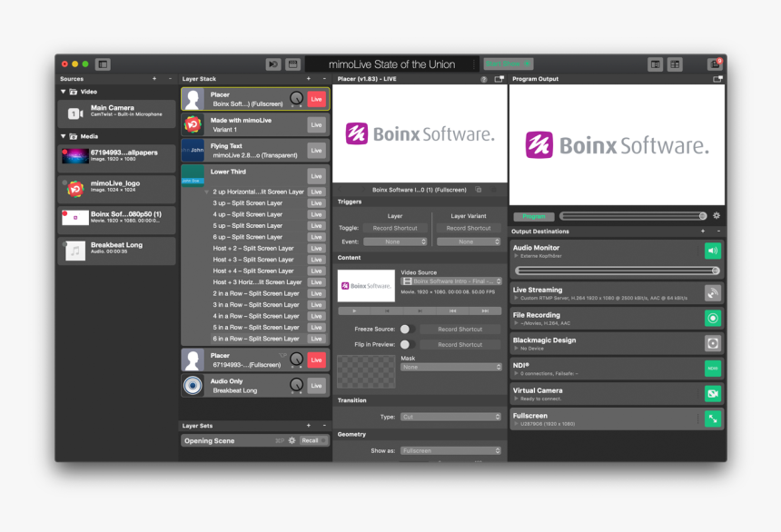781x532 pixels.
Task: Open Opening Scene layer set gear settings
Action: pos(292,441)
